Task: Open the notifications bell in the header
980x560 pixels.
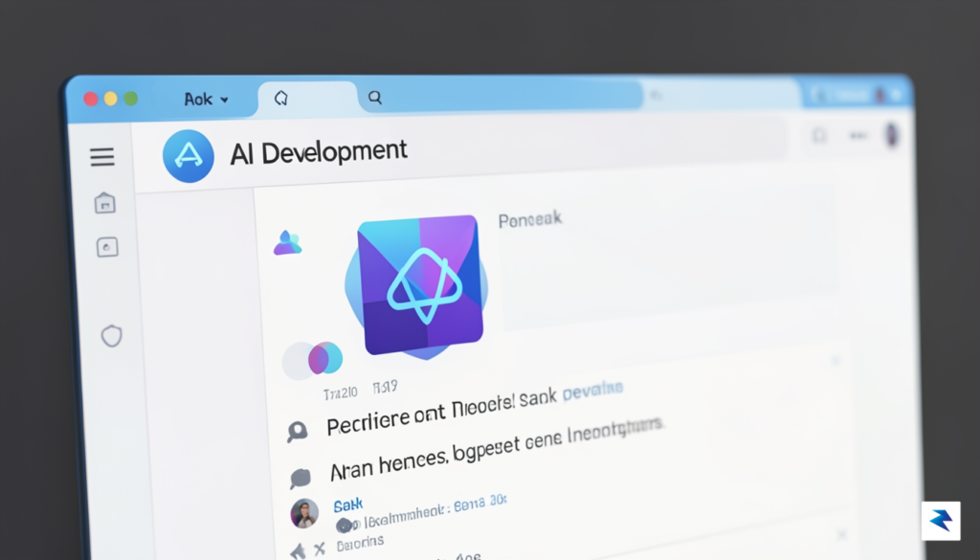Action: (819, 134)
